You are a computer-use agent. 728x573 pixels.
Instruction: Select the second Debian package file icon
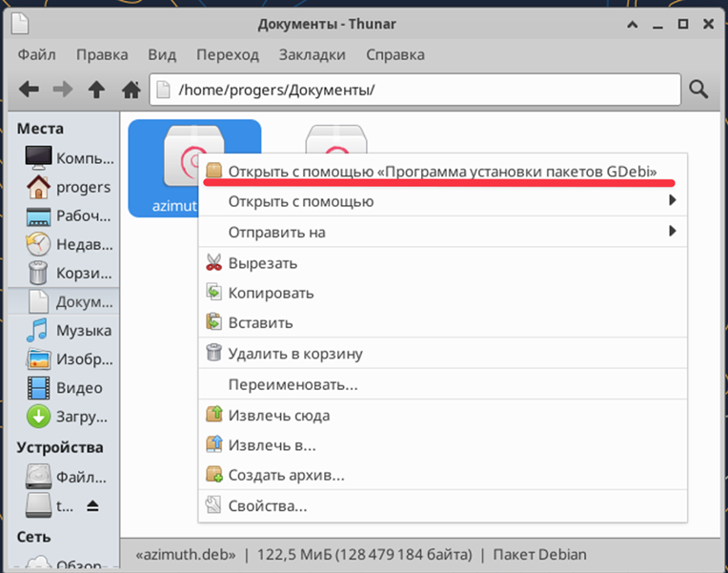click(x=336, y=138)
